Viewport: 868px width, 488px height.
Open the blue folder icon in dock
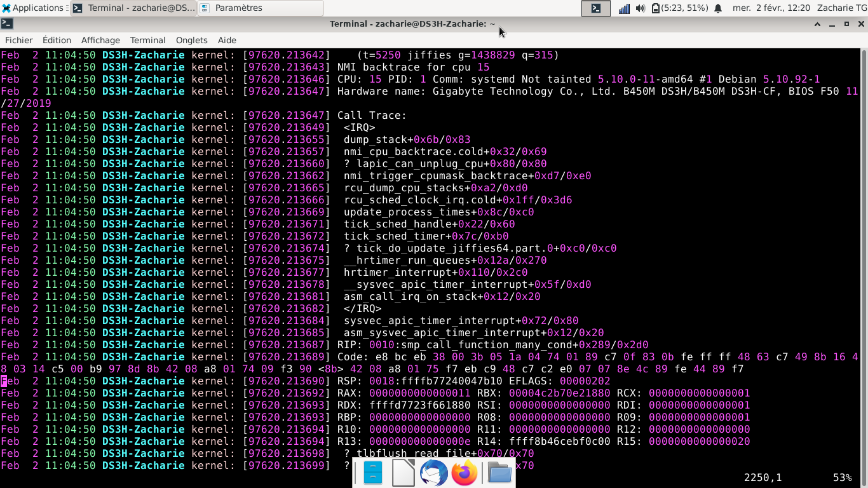click(500, 473)
